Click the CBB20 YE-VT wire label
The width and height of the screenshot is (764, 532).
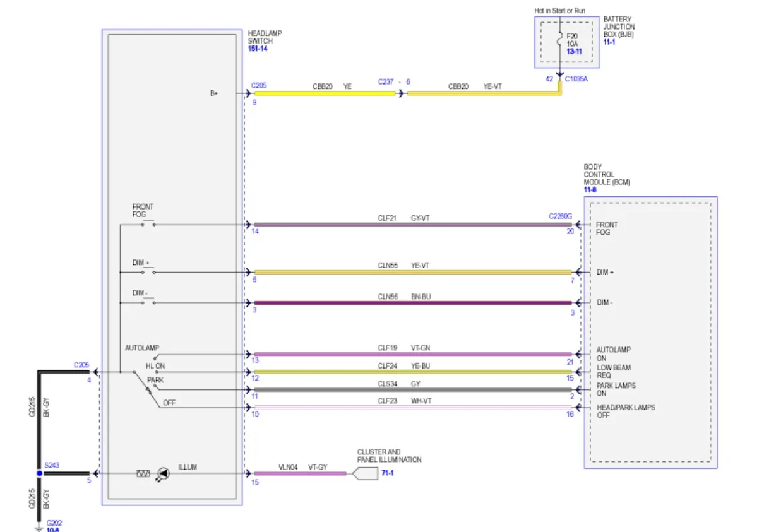coord(475,86)
